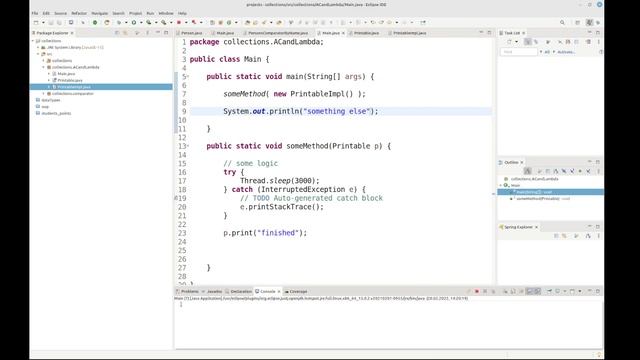Click the Search magnifier icon at toolbar right

coord(562,22)
